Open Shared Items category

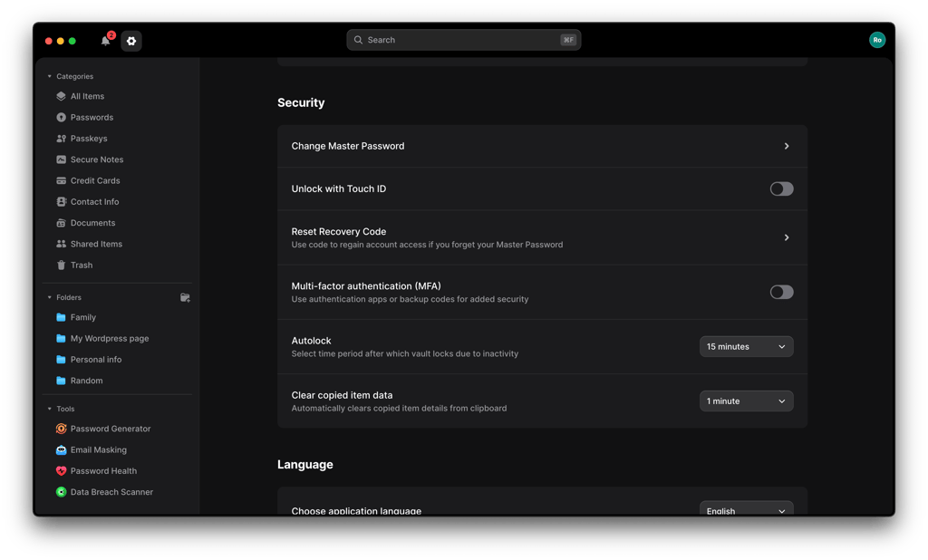point(96,244)
